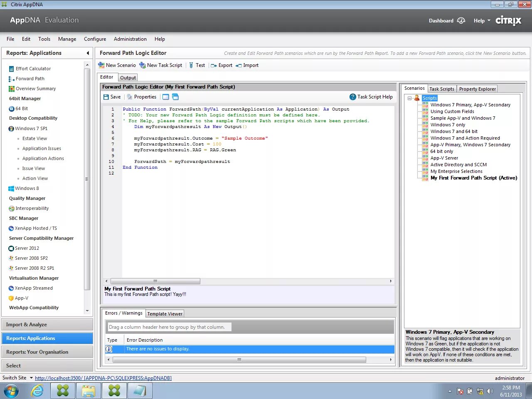
Task: Collapse the Scripts tree node
Action: click(409, 98)
